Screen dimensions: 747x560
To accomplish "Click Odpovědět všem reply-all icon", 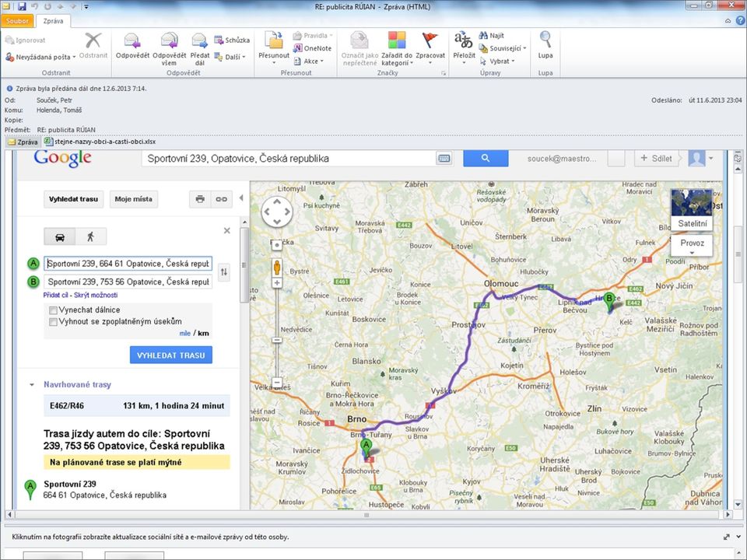I will click(169, 41).
